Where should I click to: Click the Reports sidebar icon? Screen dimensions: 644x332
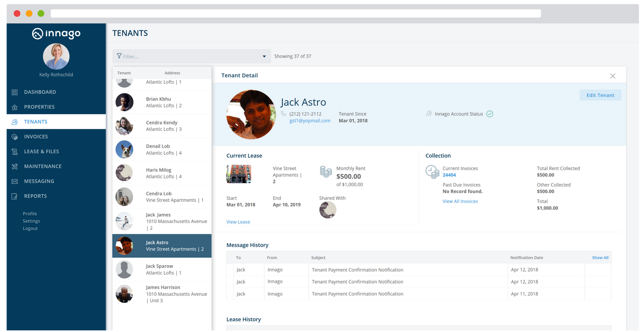coord(15,196)
